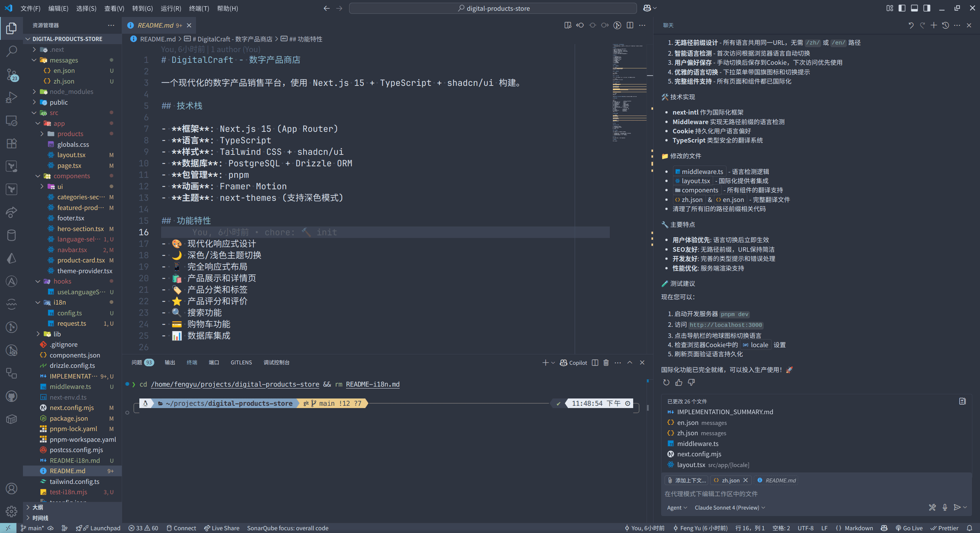Toggle the primary side bar layout button
The height and width of the screenshot is (533, 980).
pyautogui.click(x=902, y=8)
